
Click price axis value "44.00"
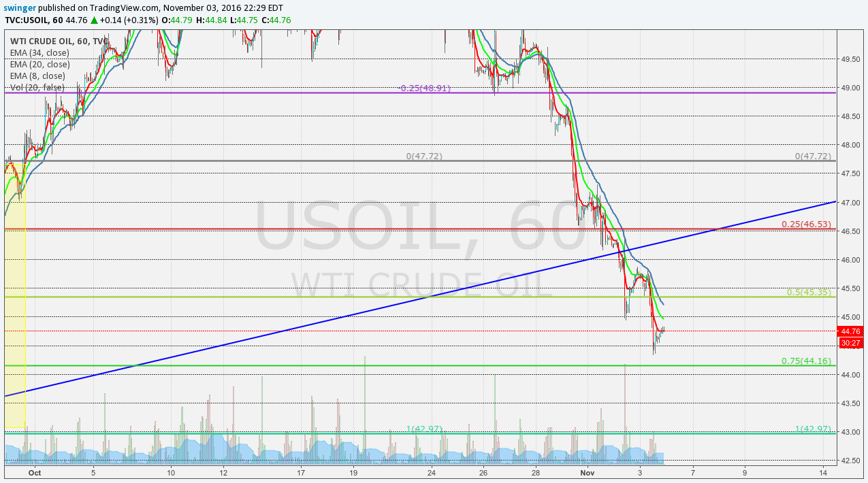coord(850,375)
